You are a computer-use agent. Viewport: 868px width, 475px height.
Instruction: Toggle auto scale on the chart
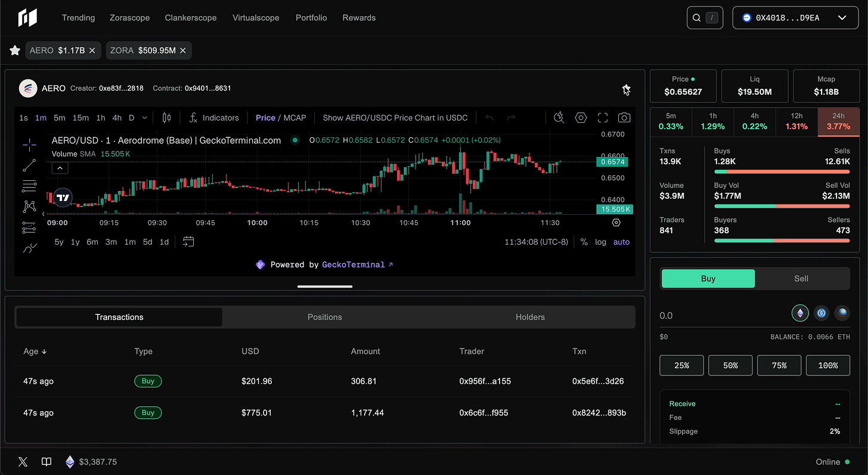[621, 242]
